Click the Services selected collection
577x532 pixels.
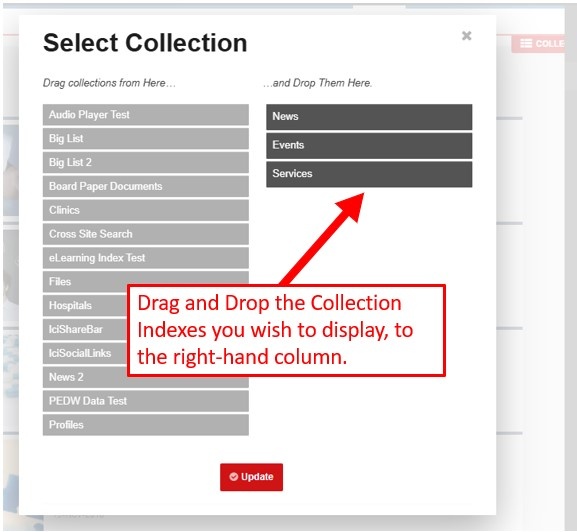[x=369, y=174]
